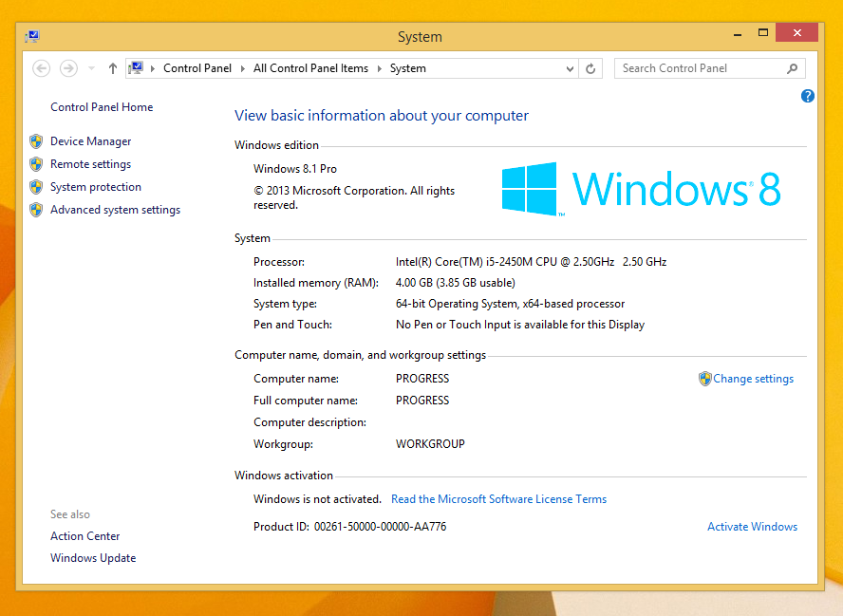Go up one level using Up arrow
Viewport: 843px width, 616px height.
(113, 68)
